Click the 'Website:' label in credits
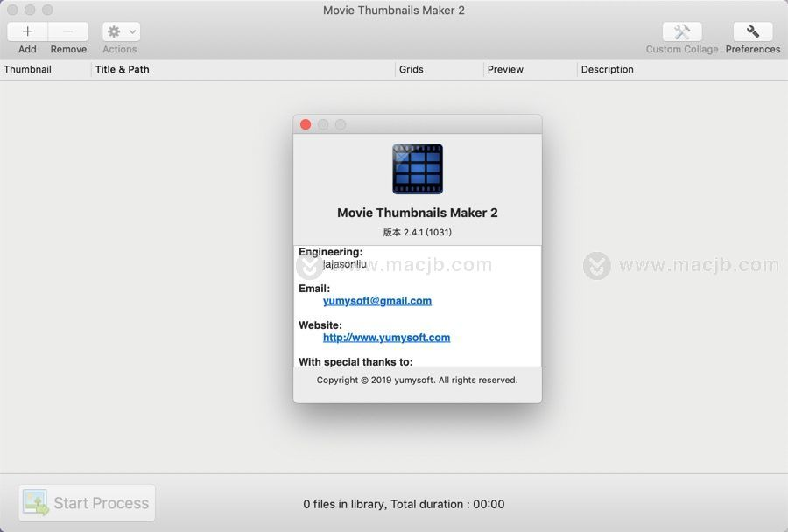Viewport: 788px width, 532px height. pyautogui.click(x=320, y=325)
